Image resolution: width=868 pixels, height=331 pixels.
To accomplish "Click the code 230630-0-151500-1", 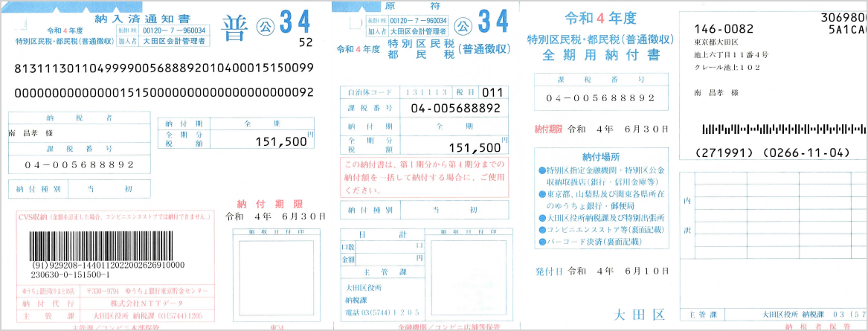I will 70,274.
